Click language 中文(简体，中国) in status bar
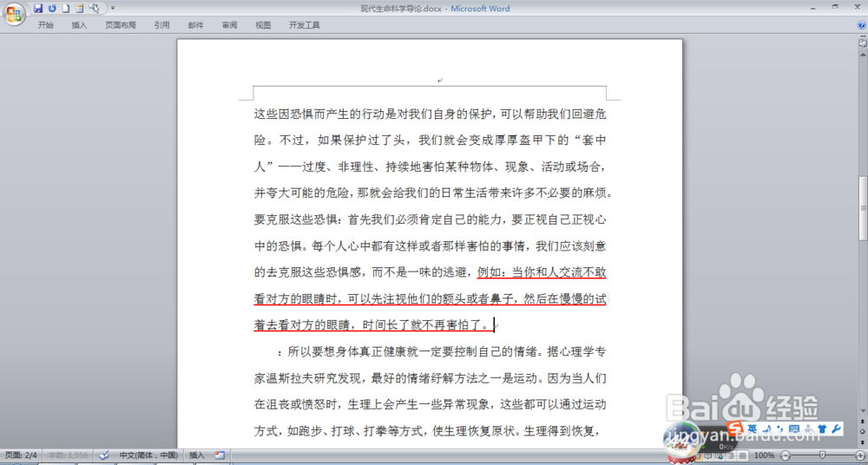 coord(148,455)
